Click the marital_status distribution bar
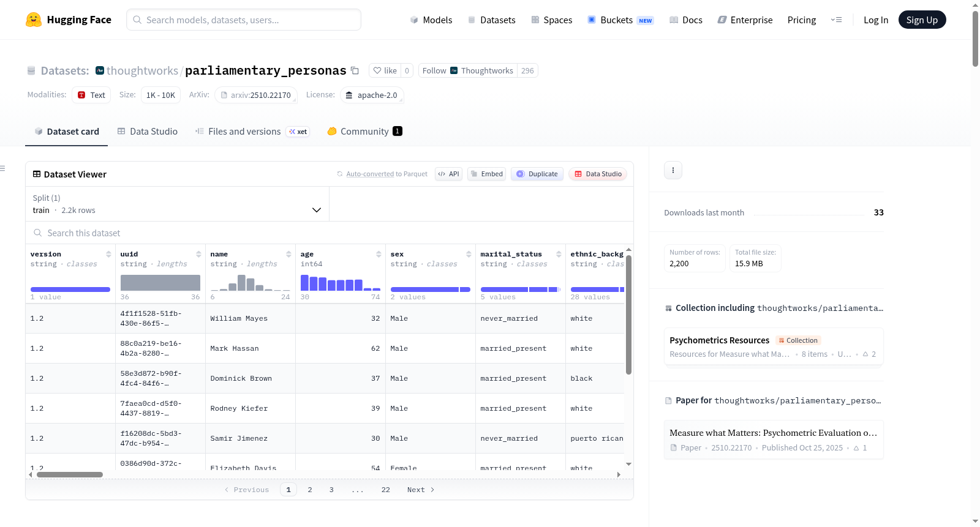This screenshot has width=980, height=527. tap(521, 289)
